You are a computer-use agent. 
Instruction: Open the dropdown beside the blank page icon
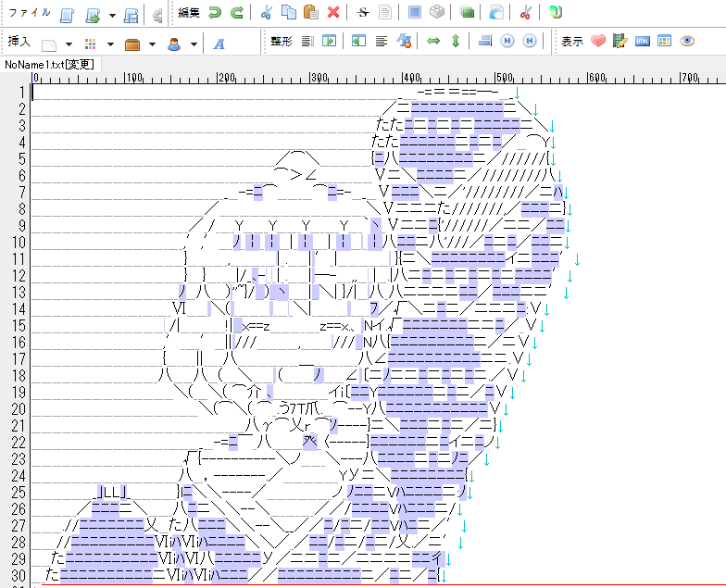(x=69, y=44)
